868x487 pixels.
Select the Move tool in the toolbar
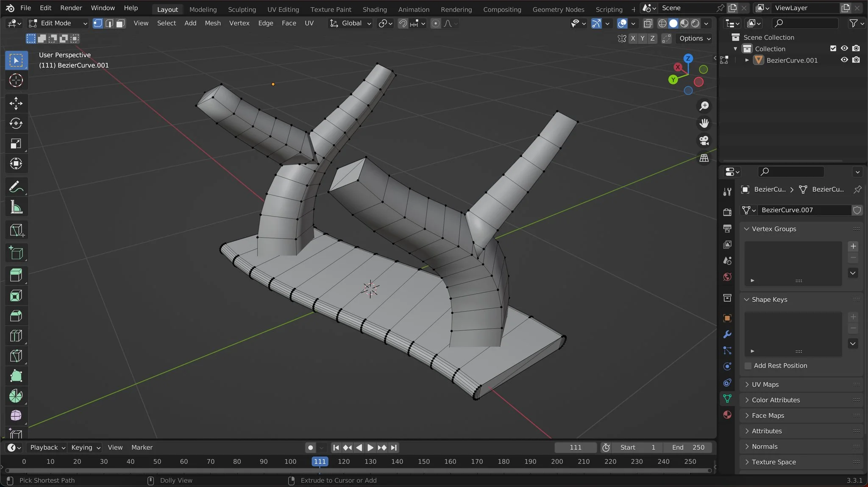click(x=16, y=103)
